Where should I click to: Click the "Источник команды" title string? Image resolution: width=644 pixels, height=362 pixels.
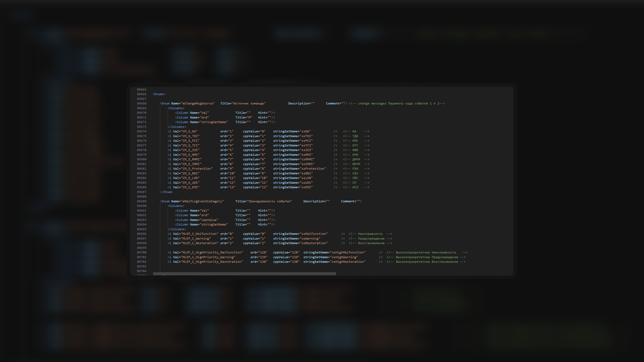tap(249, 103)
